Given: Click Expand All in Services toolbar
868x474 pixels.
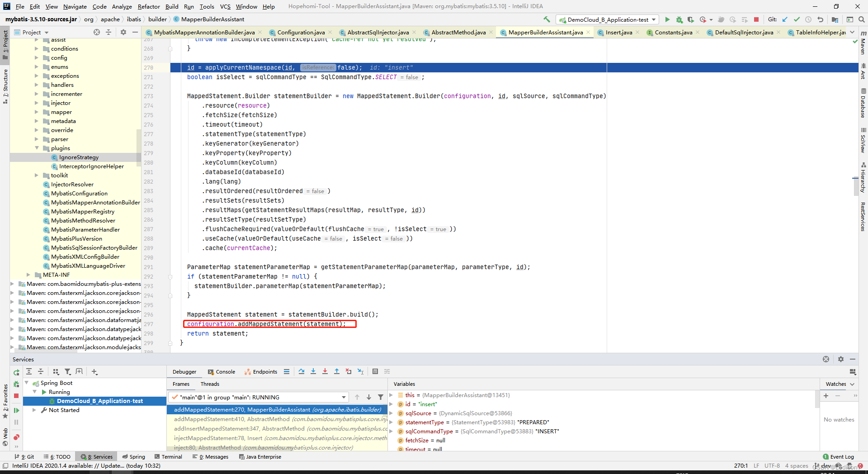Looking at the screenshot, I should [29, 371].
